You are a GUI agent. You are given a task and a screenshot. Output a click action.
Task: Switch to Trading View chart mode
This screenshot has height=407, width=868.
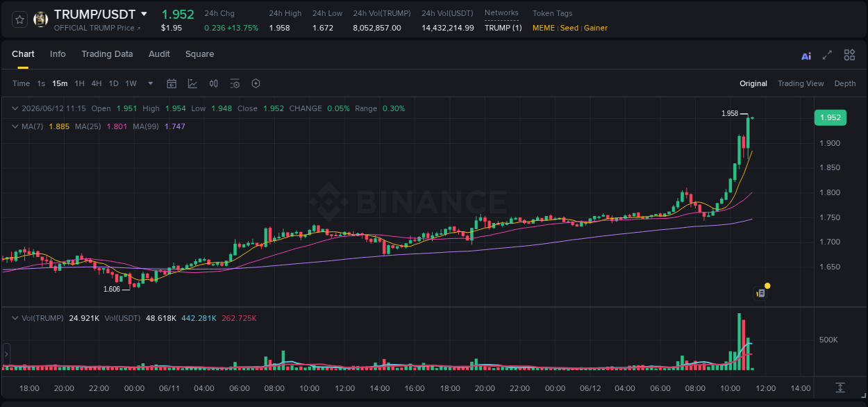click(x=801, y=83)
